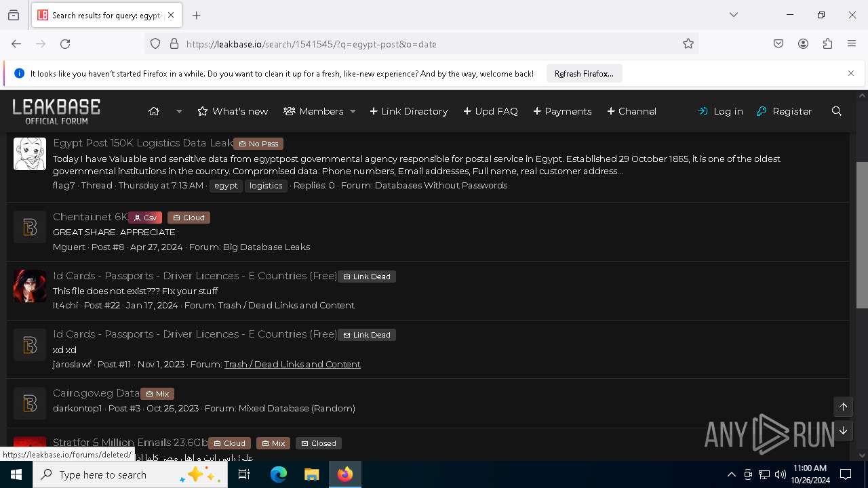Open What's new in the navigation
868x488 pixels.
click(x=233, y=111)
